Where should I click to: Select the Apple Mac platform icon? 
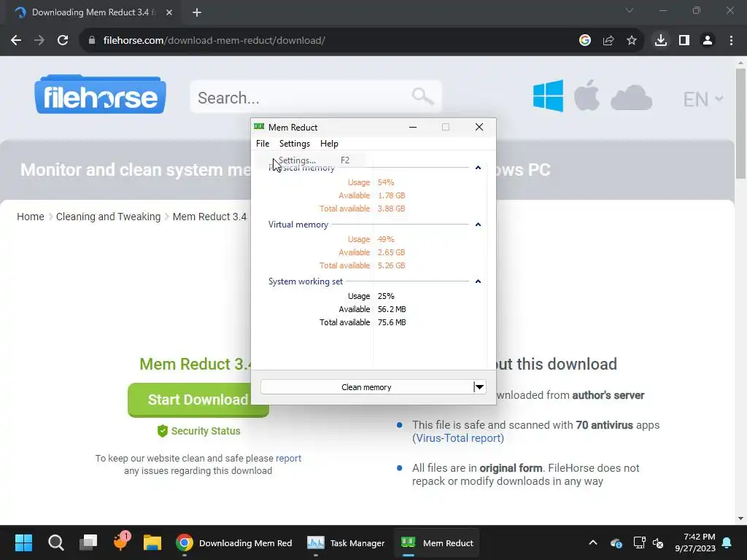point(587,96)
